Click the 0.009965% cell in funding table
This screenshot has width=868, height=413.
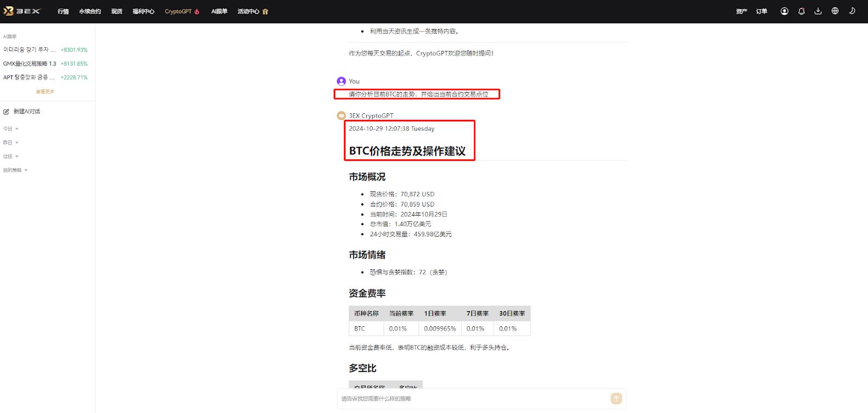tap(440, 328)
